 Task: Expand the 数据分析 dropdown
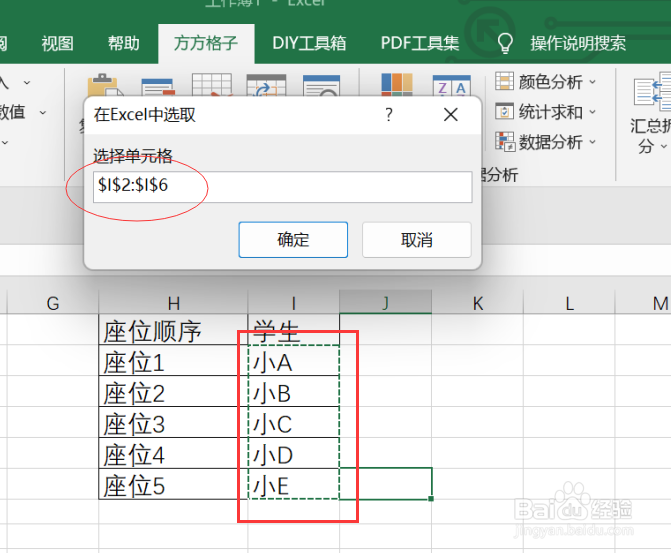(592, 142)
